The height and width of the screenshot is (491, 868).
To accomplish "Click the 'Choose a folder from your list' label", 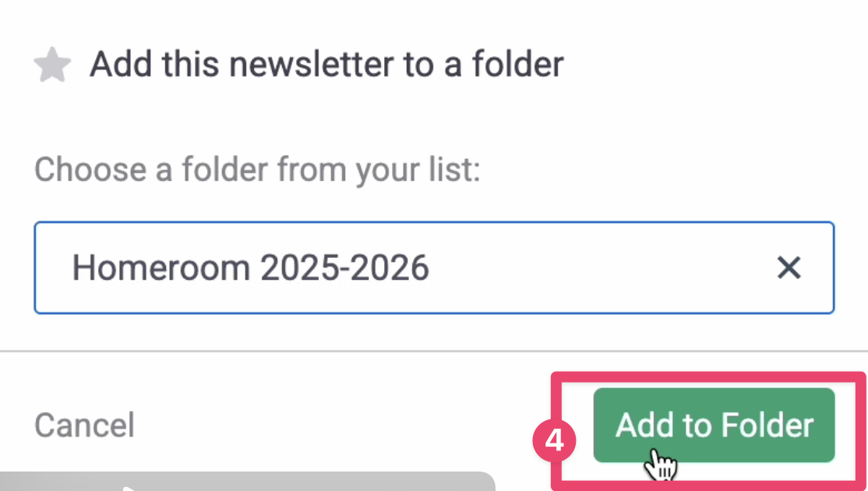I will 257,169.
